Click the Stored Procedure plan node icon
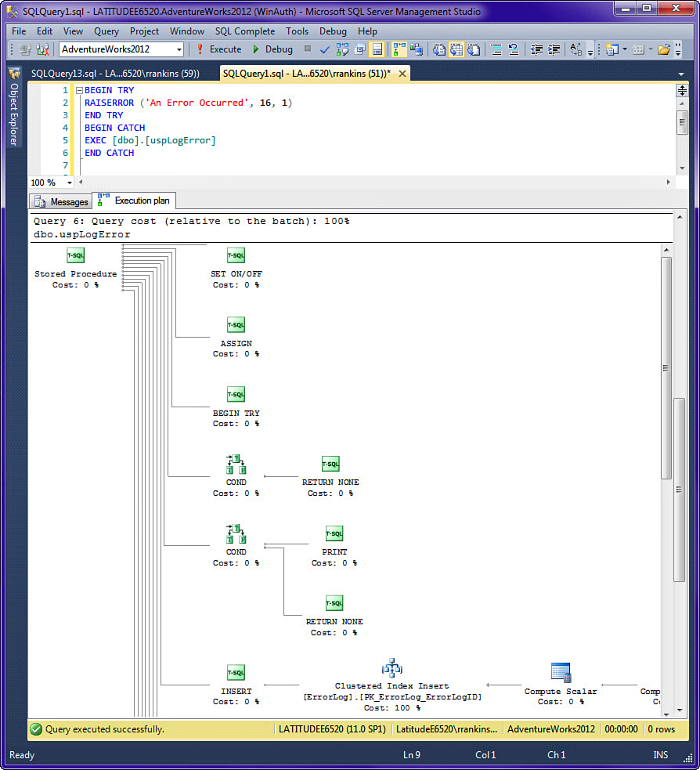Viewport: 700px width, 770px height. [x=75, y=255]
